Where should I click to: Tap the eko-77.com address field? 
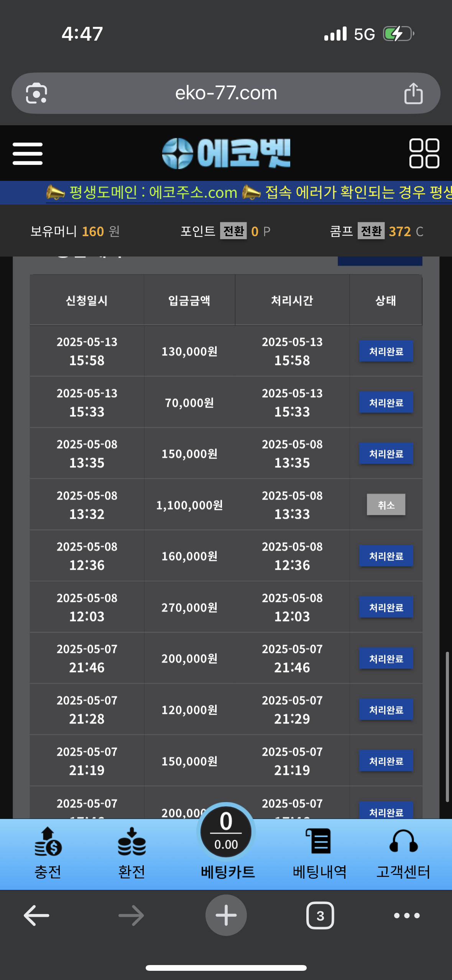click(x=226, y=93)
